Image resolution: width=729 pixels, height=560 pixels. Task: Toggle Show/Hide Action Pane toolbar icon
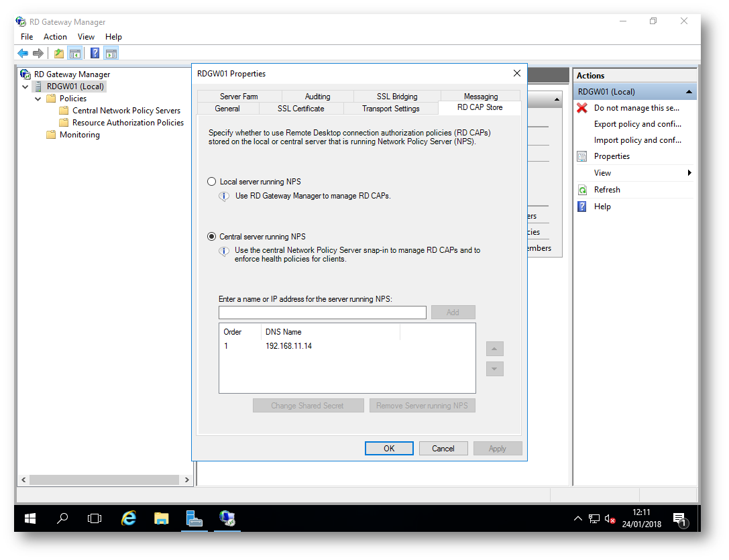pyautogui.click(x=111, y=54)
